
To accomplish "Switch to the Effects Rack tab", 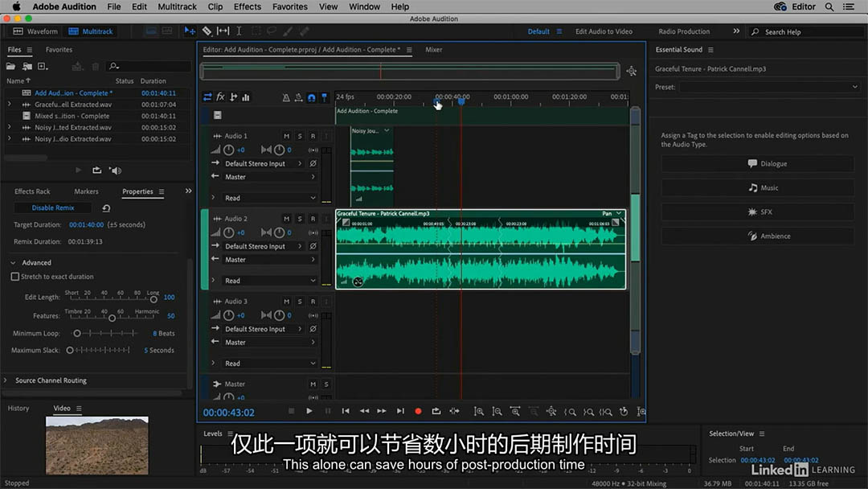I will tap(32, 191).
